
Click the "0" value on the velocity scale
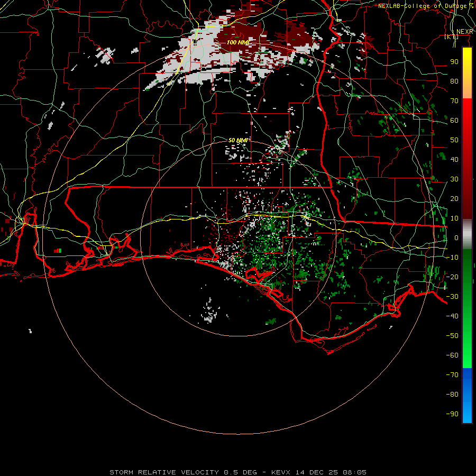click(x=456, y=237)
